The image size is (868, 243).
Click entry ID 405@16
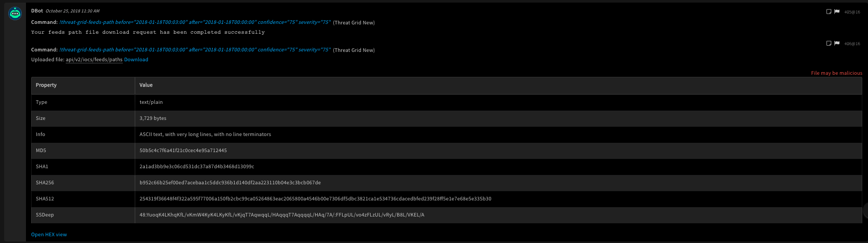[852, 12]
